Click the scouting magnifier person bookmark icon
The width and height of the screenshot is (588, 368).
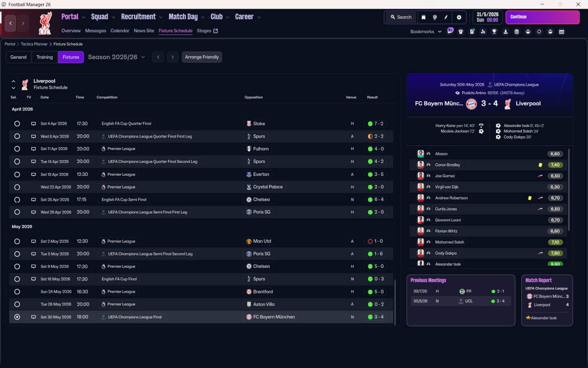[483, 32]
